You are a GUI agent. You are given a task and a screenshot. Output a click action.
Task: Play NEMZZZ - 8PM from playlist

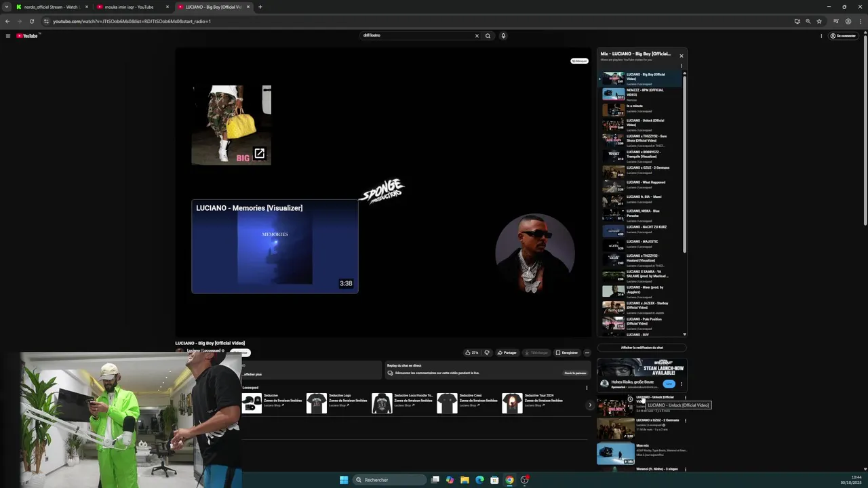pos(641,94)
